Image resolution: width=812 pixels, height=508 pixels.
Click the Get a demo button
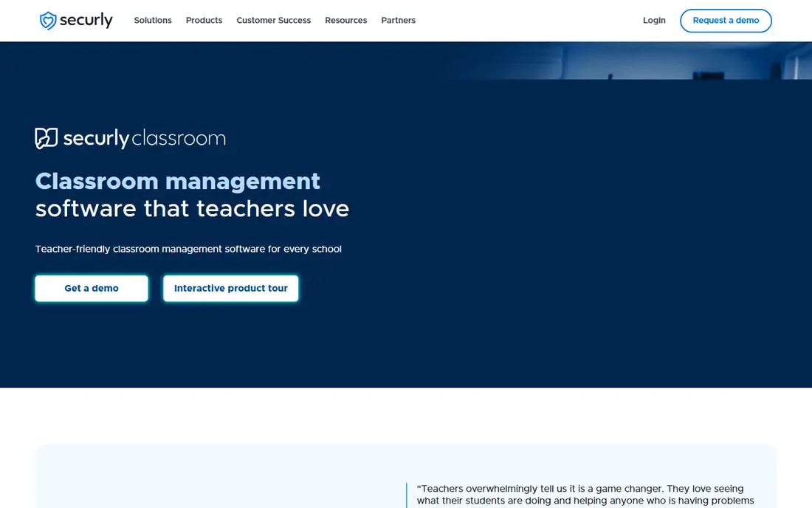92,289
